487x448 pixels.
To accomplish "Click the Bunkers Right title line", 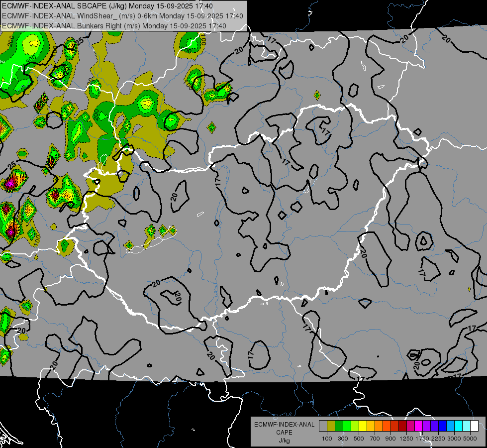I will pyautogui.click(x=114, y=26).
